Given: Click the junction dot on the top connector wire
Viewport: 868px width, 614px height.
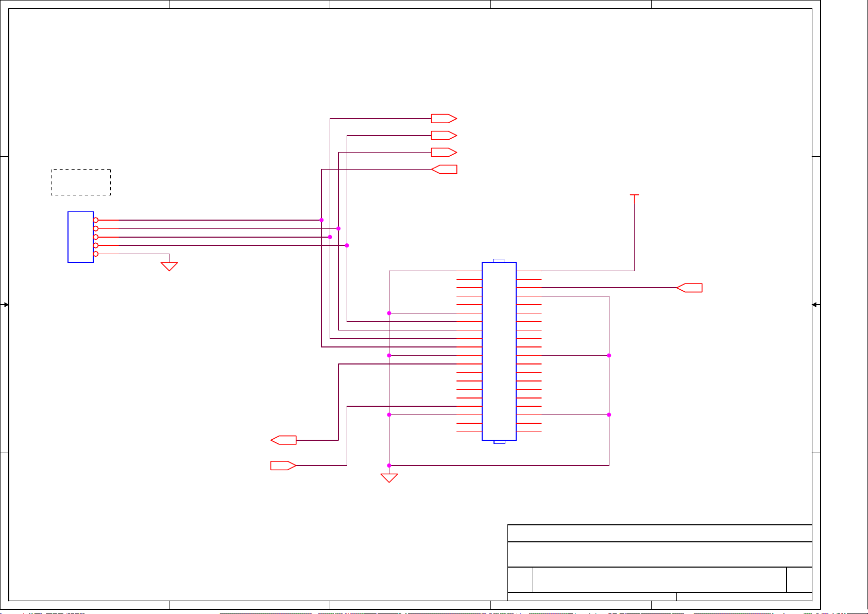Looking at the screenshot, I should (321, 220).
